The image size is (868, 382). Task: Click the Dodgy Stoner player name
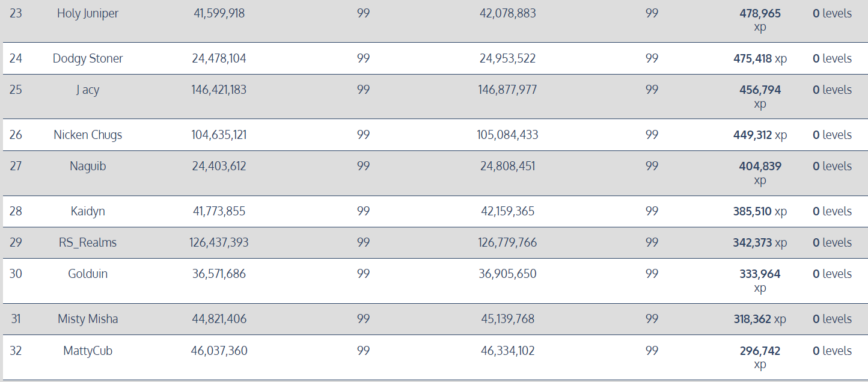pyautogui.click(x=88, y=58)
